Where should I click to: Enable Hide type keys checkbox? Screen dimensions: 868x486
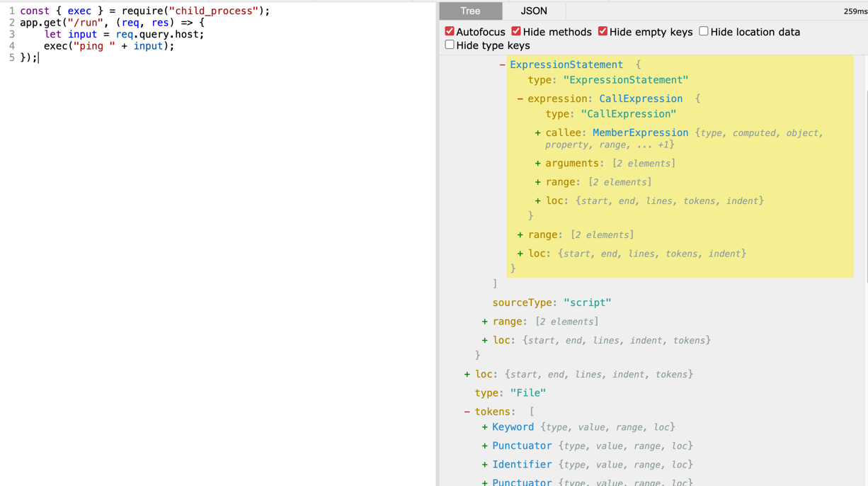point(450,45)
